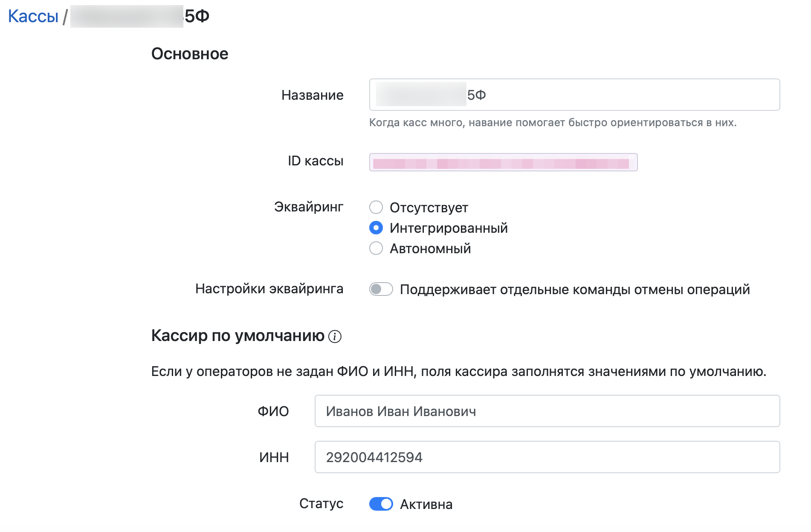
Task: Click the Статус label
Action: [x=322, y=503]
